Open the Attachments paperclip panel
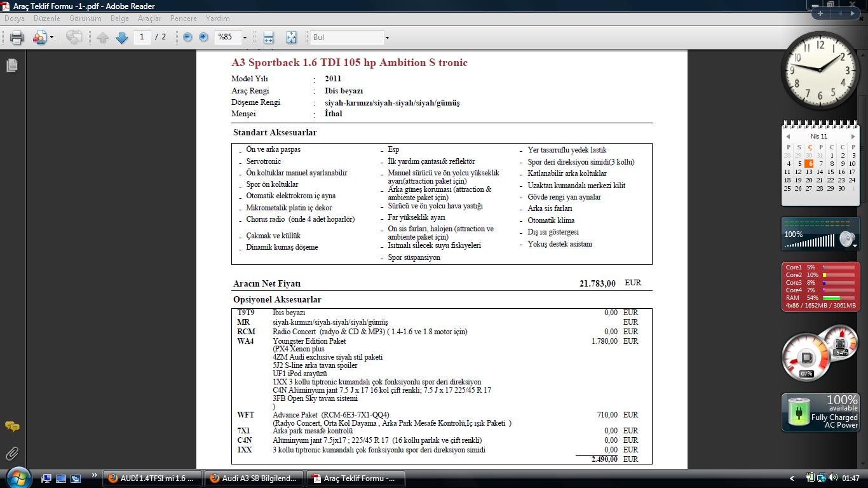This screenshot has height=488, width=868. pyautogui.click(x=11, y=454)
